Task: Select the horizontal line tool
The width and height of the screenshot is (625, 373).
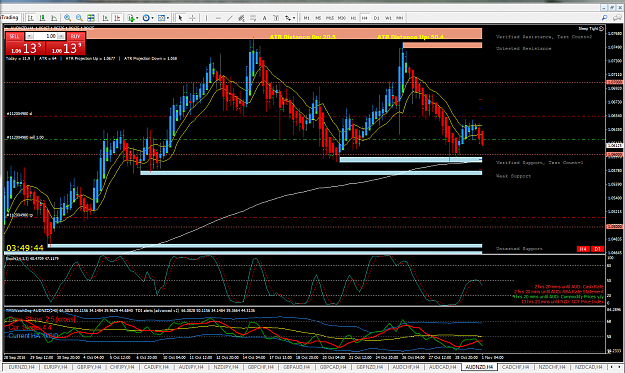Action: pos(218,18)
